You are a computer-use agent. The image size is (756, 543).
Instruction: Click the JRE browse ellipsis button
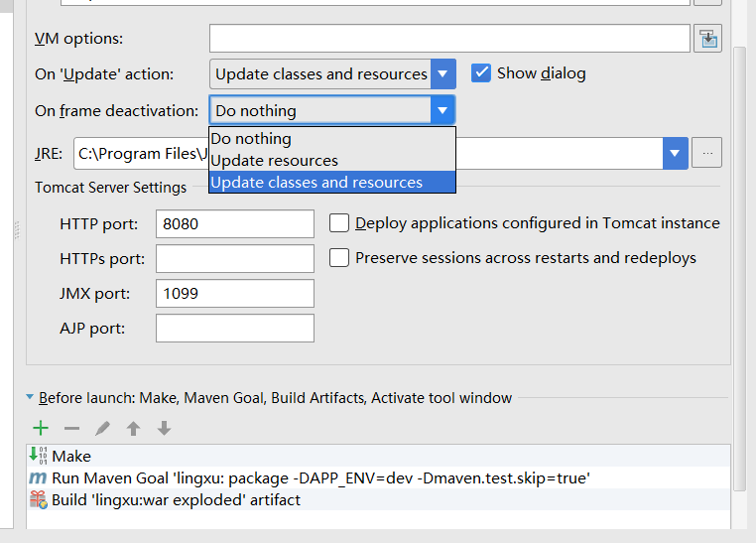click(707, 153)
